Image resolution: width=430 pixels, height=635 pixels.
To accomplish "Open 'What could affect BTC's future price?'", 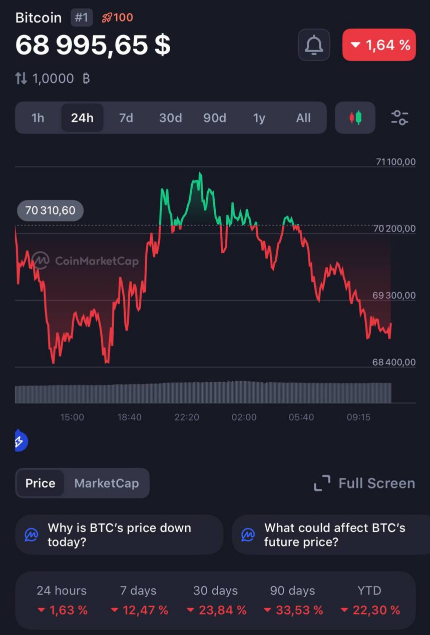I will (x=331, y=535).
